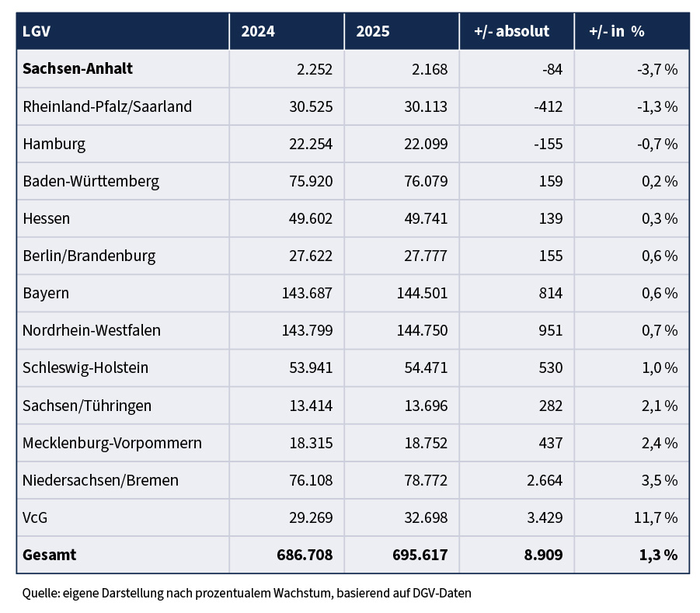Click the Quelle source note text
This screenshot has height=613, width=700.
(x=246, y=593)
